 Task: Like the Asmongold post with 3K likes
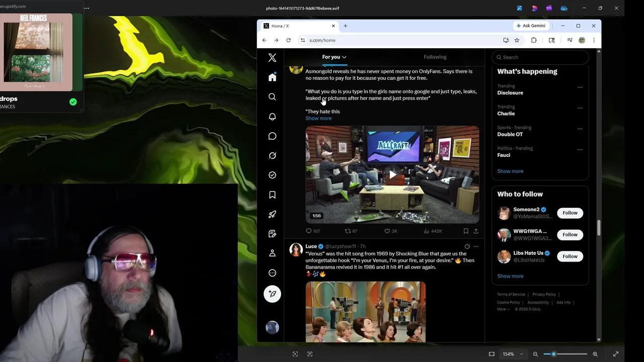(391, 231)
